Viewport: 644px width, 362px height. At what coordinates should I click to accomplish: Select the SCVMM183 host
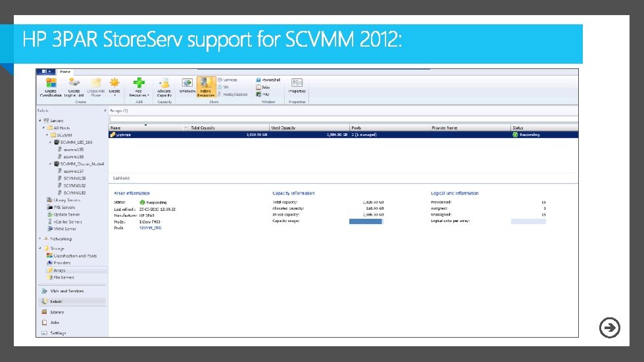coord(72,192)
